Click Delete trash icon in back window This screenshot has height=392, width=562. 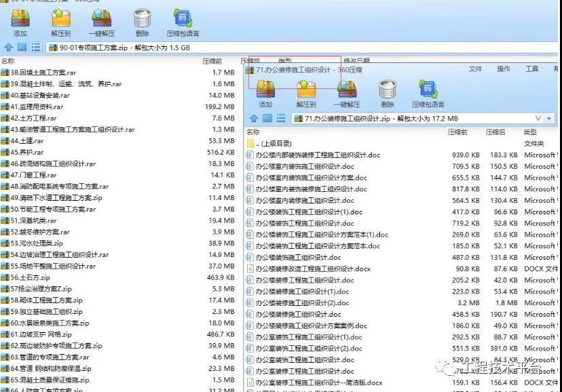click(x=142, y=22)
